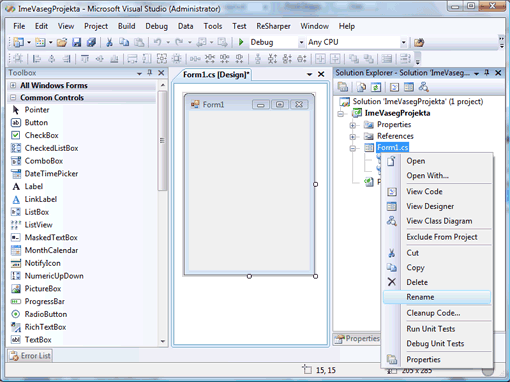Select the NumericUpDown control in Toolbox
Viewport: 510px width, 382px height.
coord(54,276)
